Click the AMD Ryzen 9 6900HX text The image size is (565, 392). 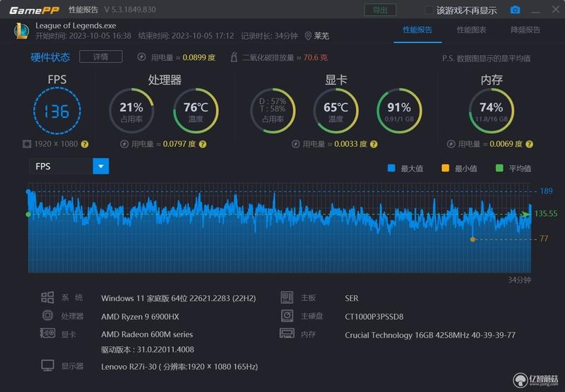click(x=140, y=316)
